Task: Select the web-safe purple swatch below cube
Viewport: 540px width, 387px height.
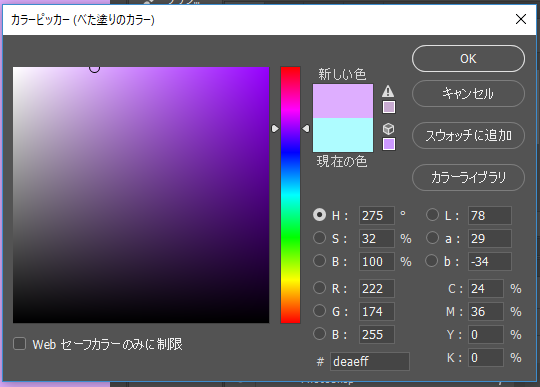Action: 389,144
